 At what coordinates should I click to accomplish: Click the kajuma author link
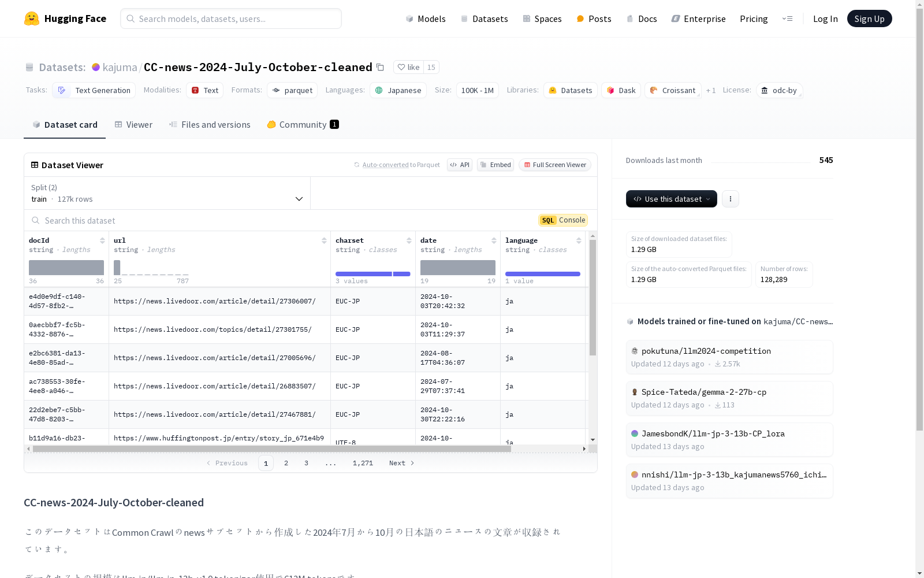point(120,67)
